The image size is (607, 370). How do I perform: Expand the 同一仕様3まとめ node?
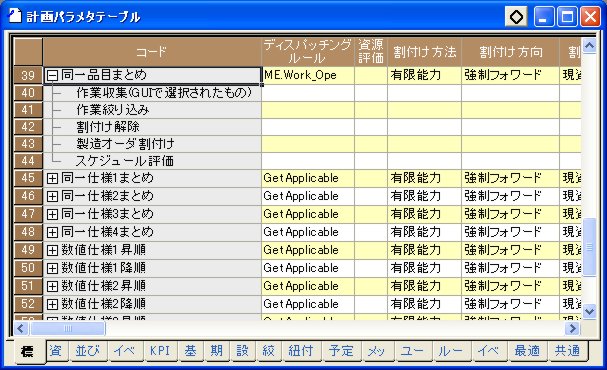pos(52,214)
